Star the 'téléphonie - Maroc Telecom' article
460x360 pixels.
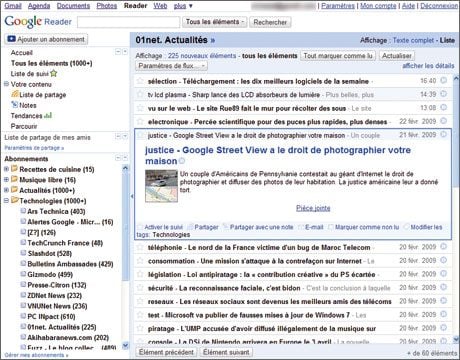140,247
